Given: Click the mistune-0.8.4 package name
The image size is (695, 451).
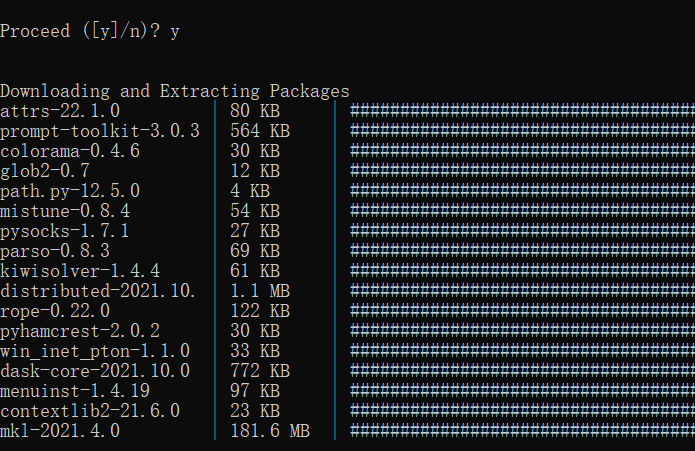Looking at the screenshot, I should tap(65, 211).
